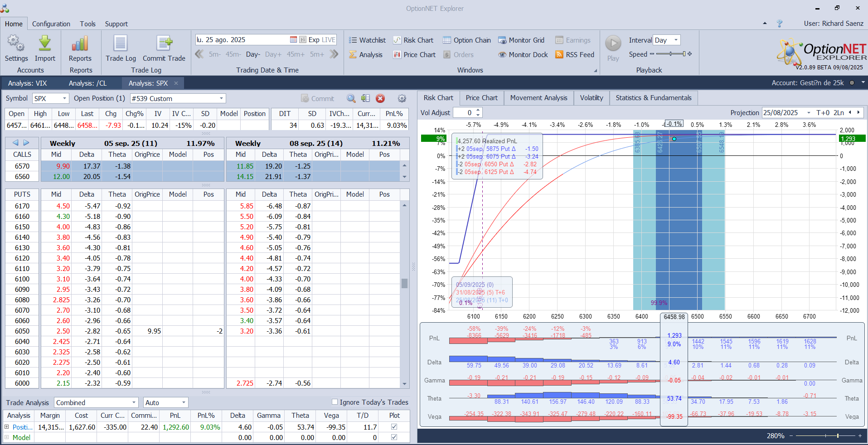Open the Symbol SPX dropdown
The width and height of the screenshot is (868, 445).
pyautogui.click(x=64, y=98)
